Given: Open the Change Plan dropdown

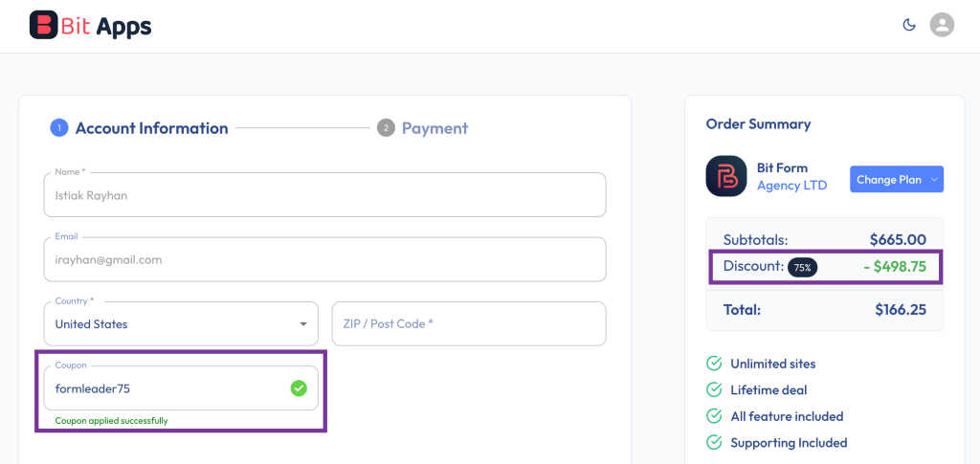Looking at the screenshot, I should 897,180.
